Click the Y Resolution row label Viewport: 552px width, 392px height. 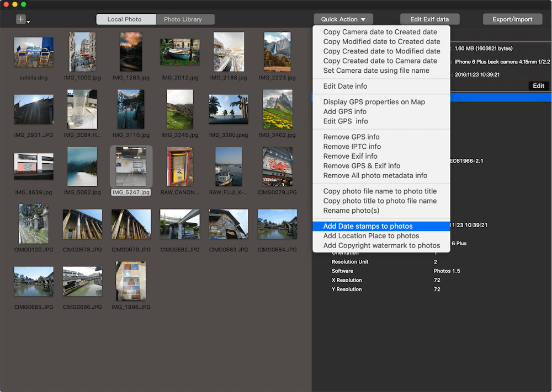(x=347, y=289)
